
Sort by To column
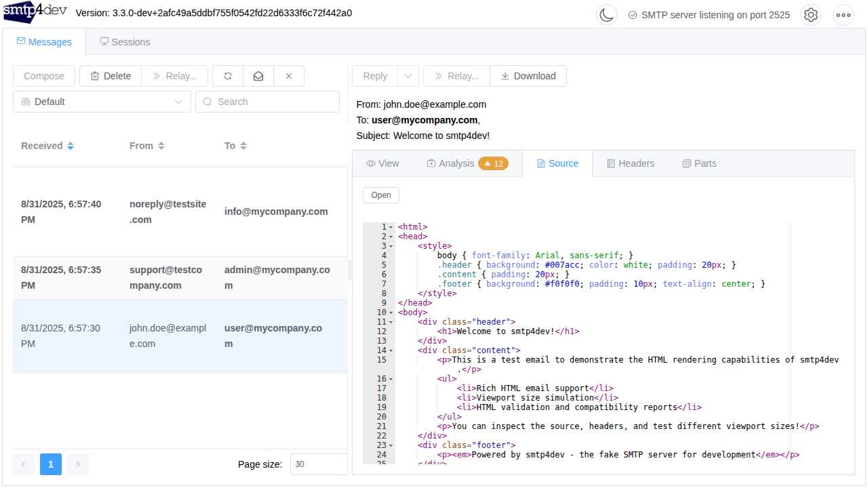[x=243, y=146]
